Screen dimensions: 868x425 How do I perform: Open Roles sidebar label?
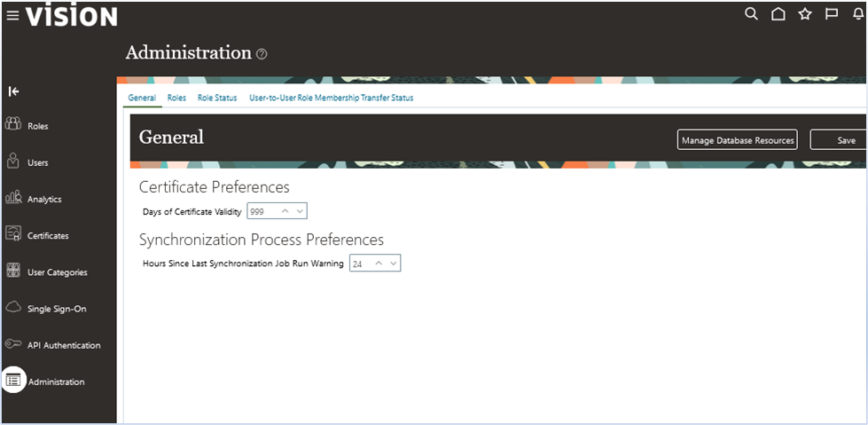click(x=37, y=126)
